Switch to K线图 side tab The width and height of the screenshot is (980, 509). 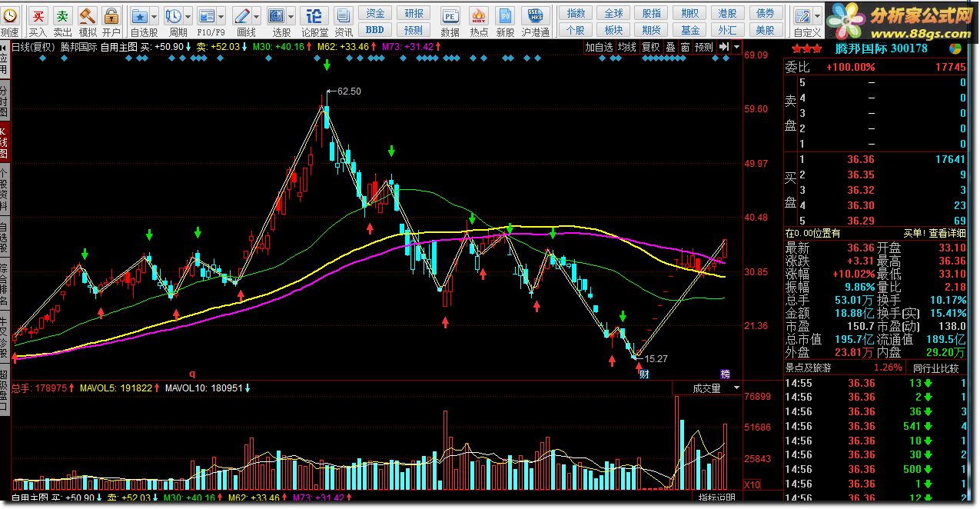point(5,144)
